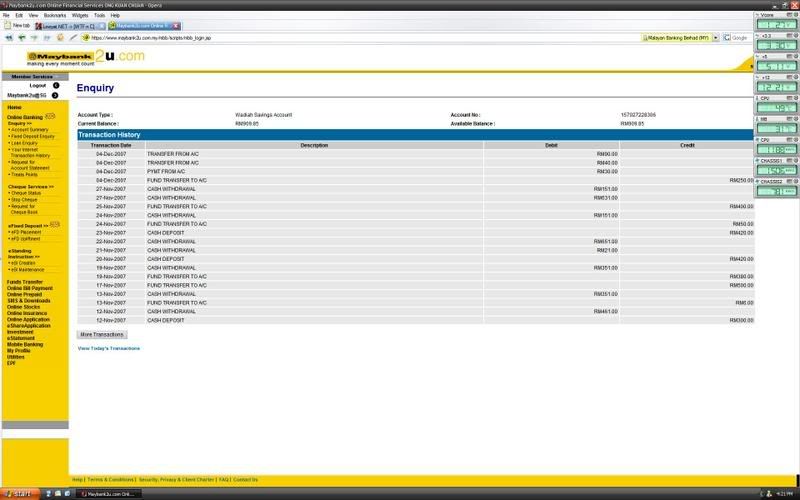Click the Maybank2u@SG arrow icon
This screenshot has width=800, height=500.
56,95
